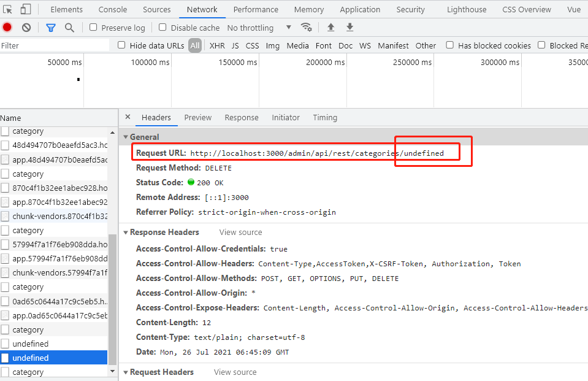View source of Request Headers

coord(235,372)
